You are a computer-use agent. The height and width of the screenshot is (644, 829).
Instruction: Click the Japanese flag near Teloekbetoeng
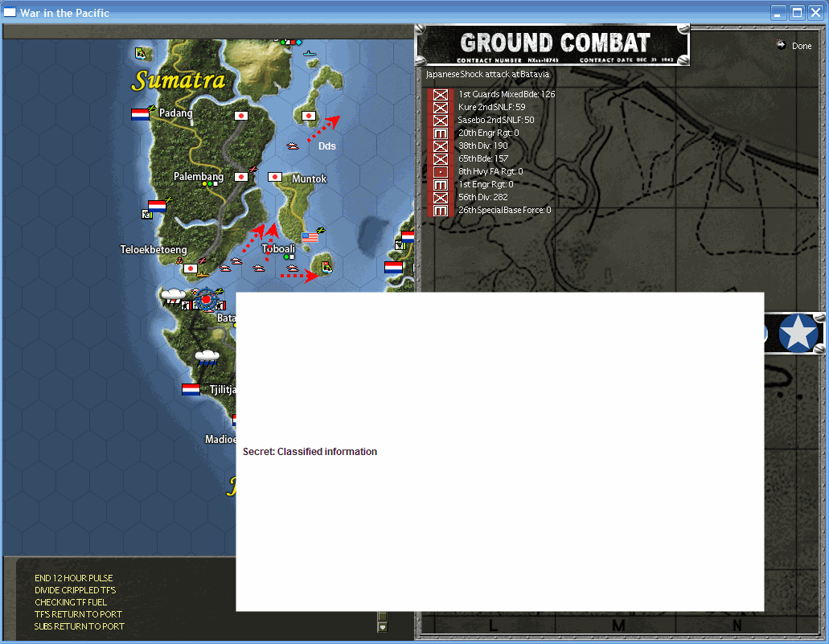tap(191, 269)
